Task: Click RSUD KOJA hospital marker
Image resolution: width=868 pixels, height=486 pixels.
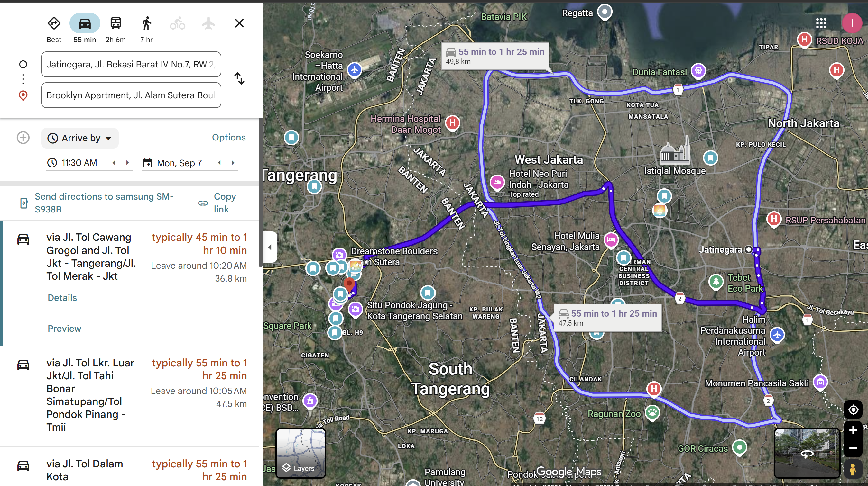Action: 804,40
